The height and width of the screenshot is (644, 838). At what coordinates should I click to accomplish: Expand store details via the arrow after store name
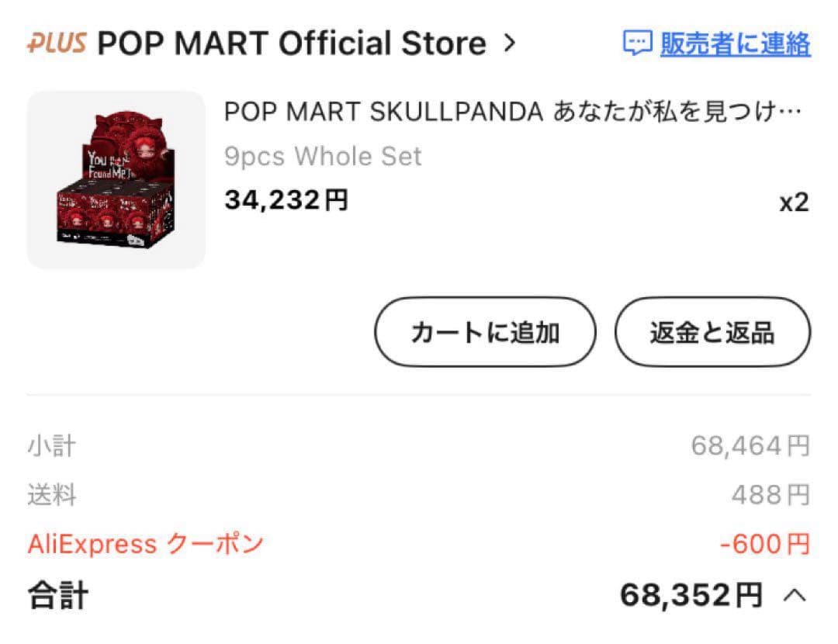tap(510, 44)
